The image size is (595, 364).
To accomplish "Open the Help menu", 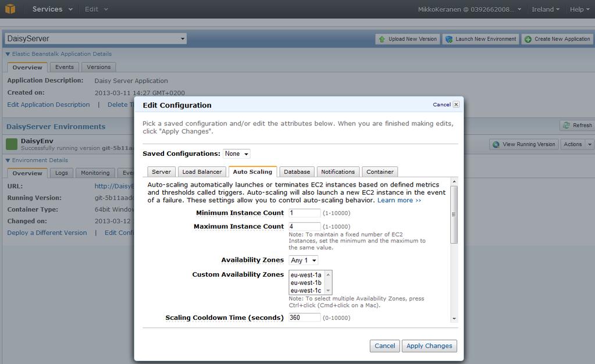I will tap(579, 9).
